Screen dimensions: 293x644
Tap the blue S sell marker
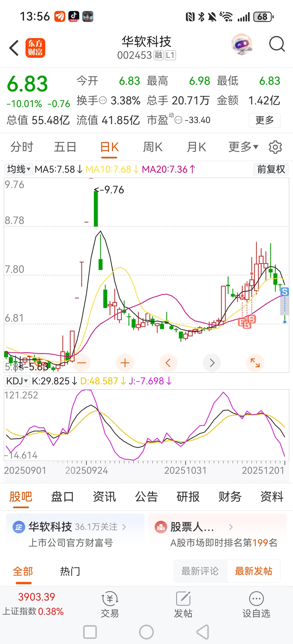pyautogui.click(x=285, y=291)
